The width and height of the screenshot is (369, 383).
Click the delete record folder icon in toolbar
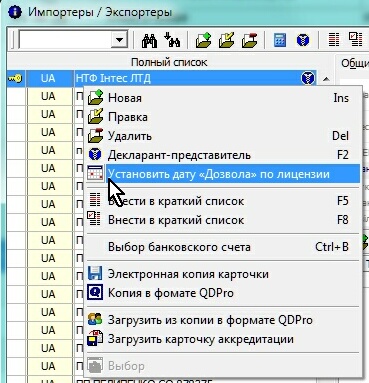[x=250, y=40]
